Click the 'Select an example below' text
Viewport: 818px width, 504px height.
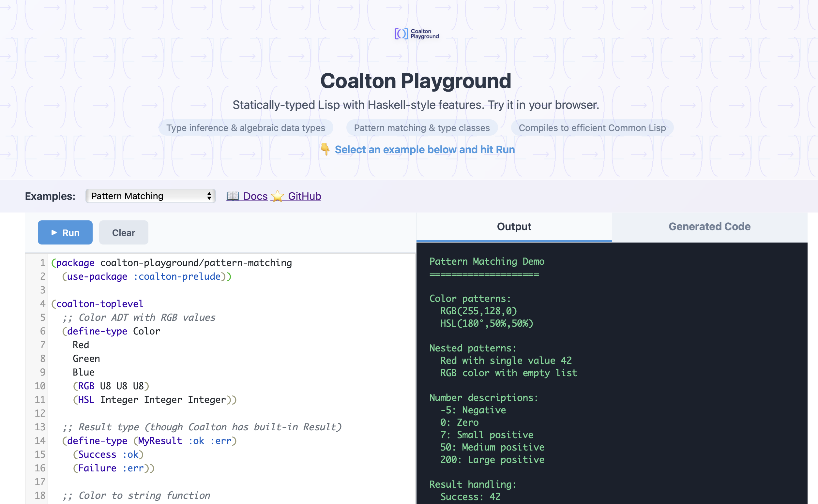click(425, 149)
